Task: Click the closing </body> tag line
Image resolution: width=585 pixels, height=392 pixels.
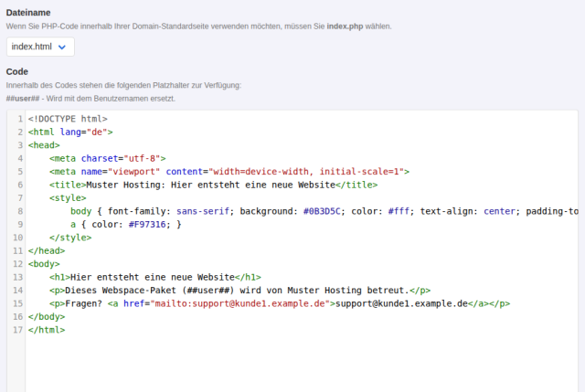Action: [x=47, y=317]
